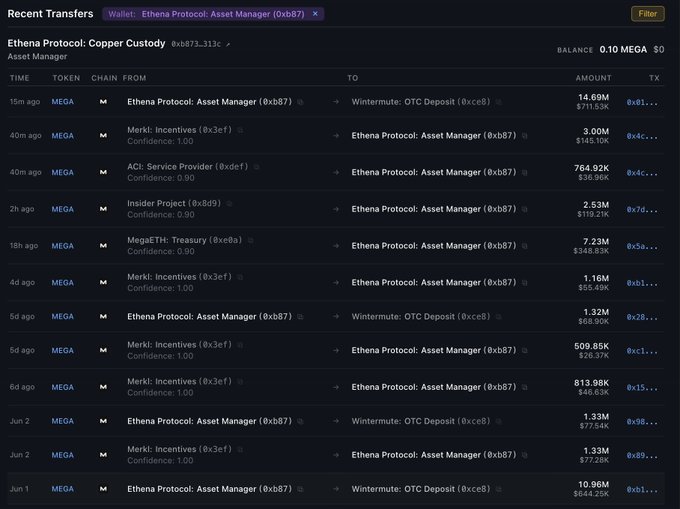
Task: Open 0xb1... transaction in the Jun 1 row
Action: point(642,489)
